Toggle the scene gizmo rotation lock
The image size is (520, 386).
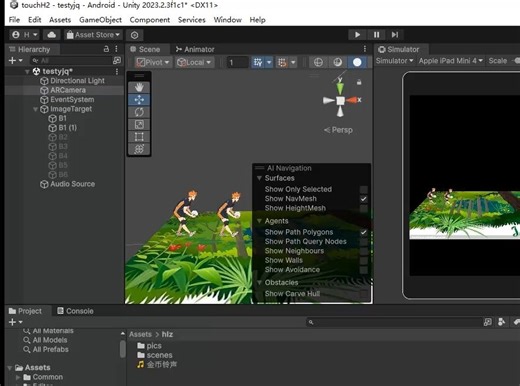359,82
